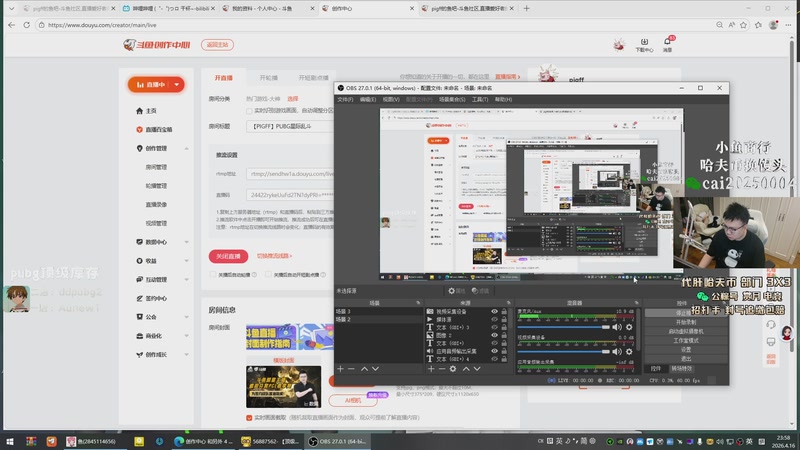The width and height of the screenshot is (800, 450).
Task: Toggle visibility of 应用音频输出采集 source
Action: click(x=494, y=351)
